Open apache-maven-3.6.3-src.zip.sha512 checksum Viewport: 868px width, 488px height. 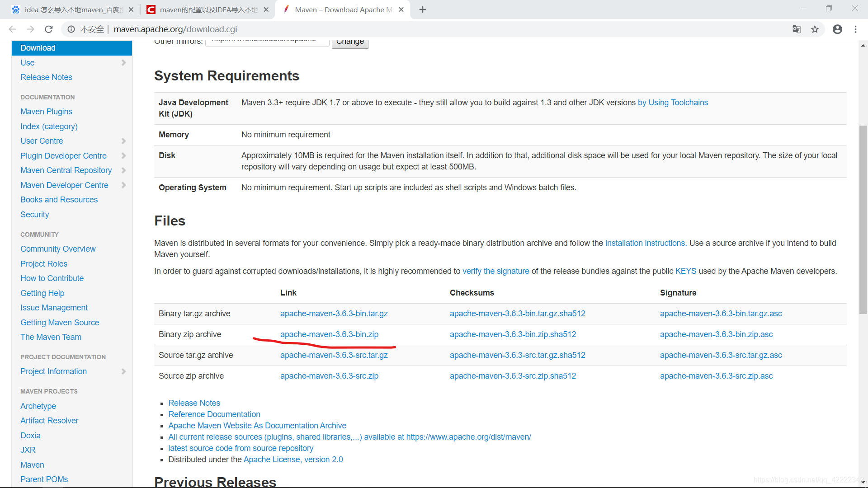tap(513, 376)
